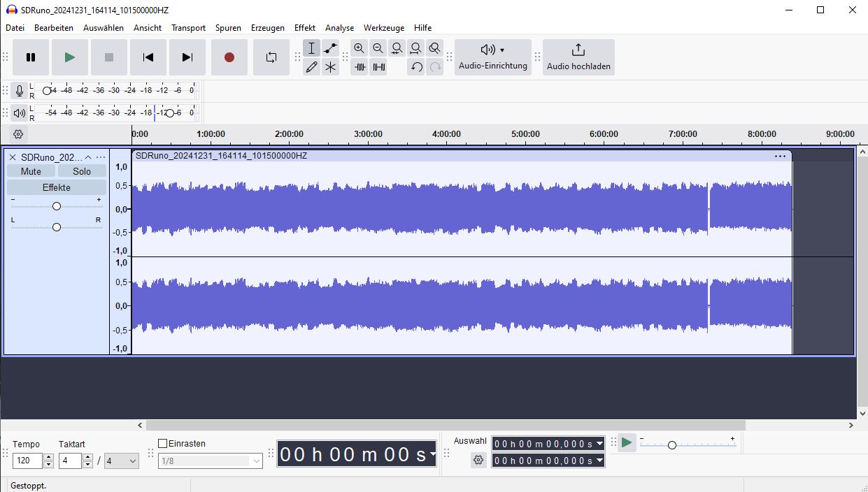Select the Envelope tool

tap(331, 48)
